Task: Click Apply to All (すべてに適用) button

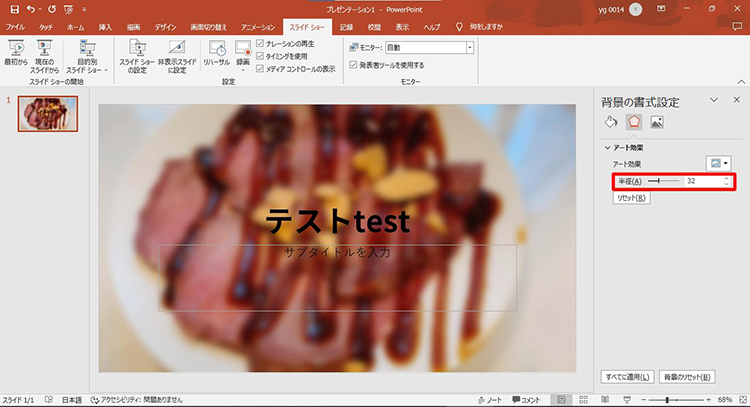Action: pos(627,378)
